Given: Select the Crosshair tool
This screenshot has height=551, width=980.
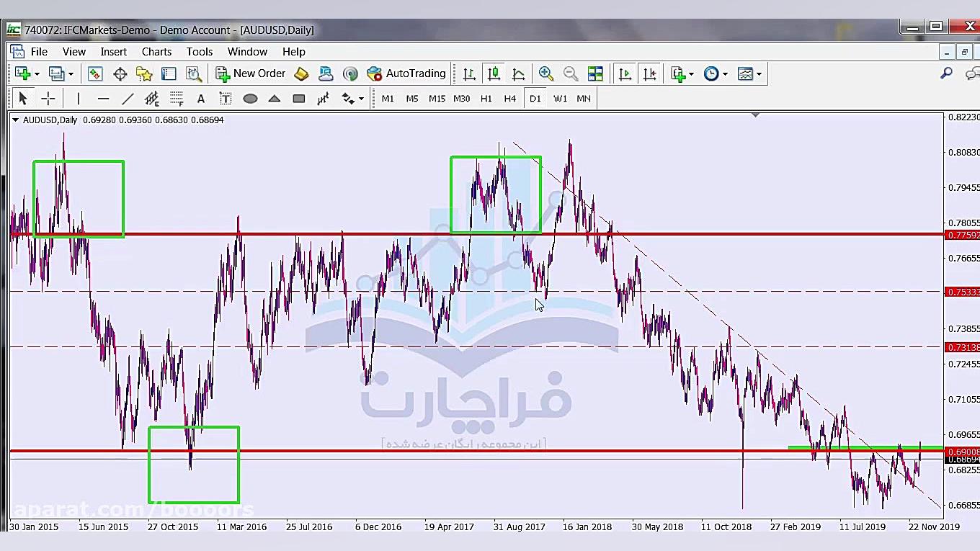Looking at the screenshot, I should (x=48, y=99).
